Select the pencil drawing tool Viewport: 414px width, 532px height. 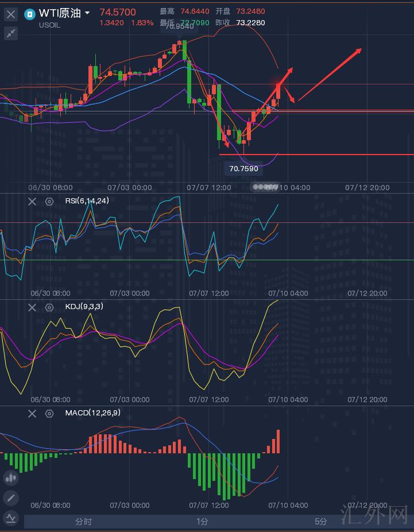(10, 498)
